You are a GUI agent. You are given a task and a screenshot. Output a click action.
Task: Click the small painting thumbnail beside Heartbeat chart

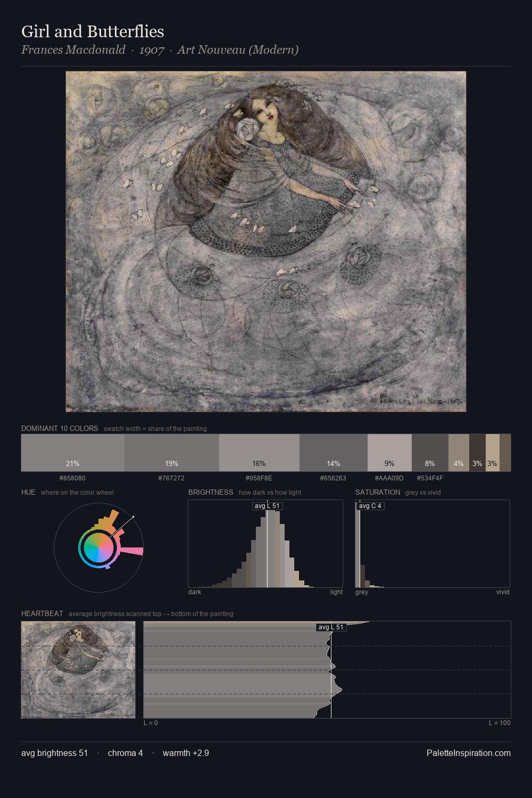pyautogui.click(x=78, y=670)
